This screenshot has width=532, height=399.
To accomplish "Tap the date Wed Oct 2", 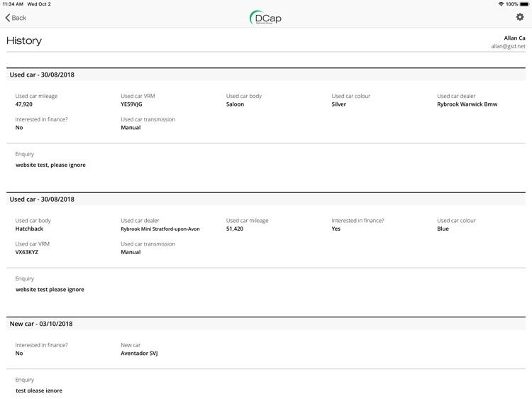I will [39, 4].
